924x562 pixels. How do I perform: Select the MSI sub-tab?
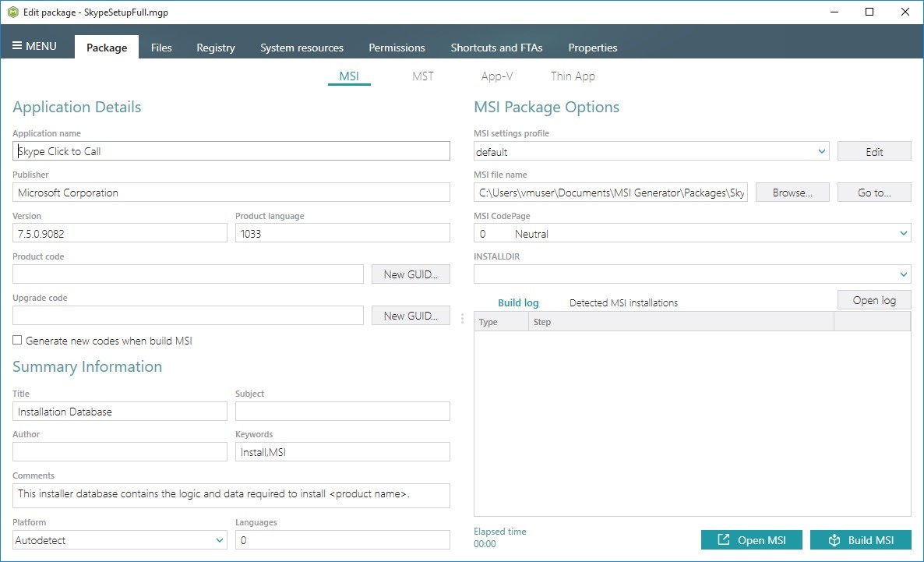tap(349, 76)
